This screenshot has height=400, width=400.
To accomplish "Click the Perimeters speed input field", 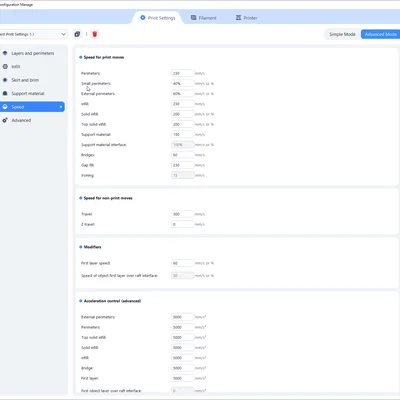I will point(182,73).
